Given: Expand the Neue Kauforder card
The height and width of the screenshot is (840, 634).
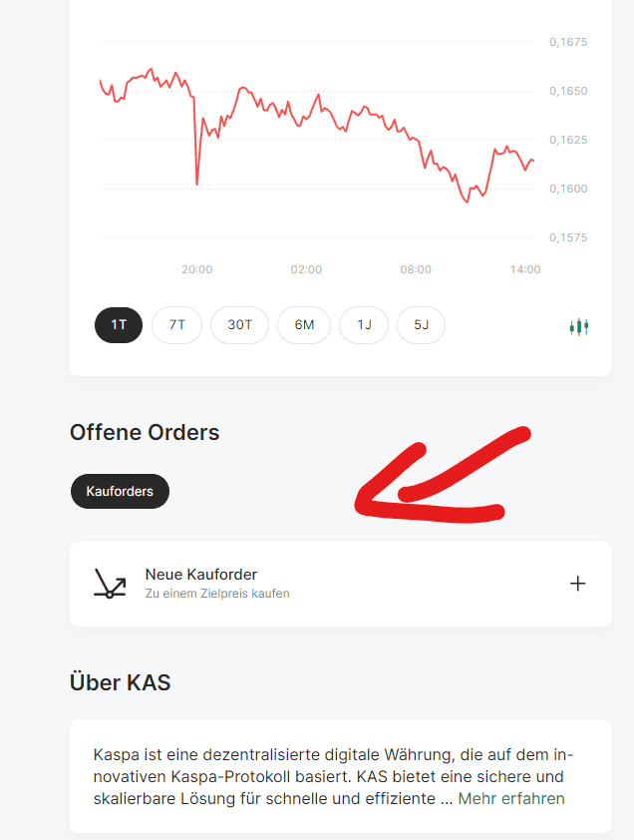Looking at the screenshot, I should [x=341, y=584].
